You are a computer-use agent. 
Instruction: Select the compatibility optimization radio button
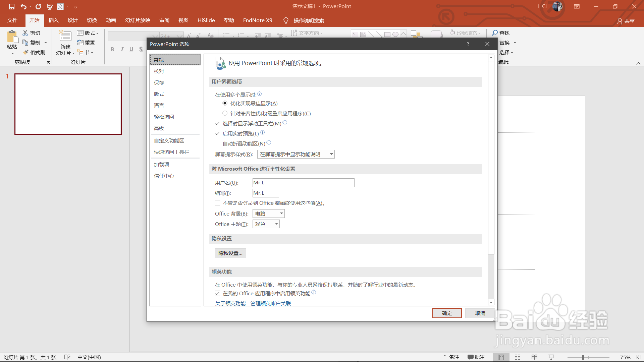pos(225,113)
